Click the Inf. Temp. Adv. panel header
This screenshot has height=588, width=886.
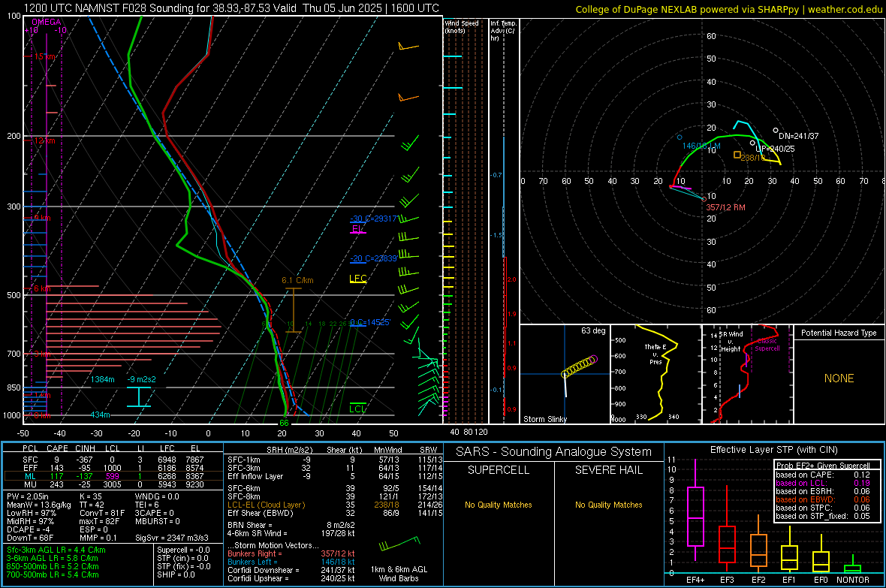503,31
